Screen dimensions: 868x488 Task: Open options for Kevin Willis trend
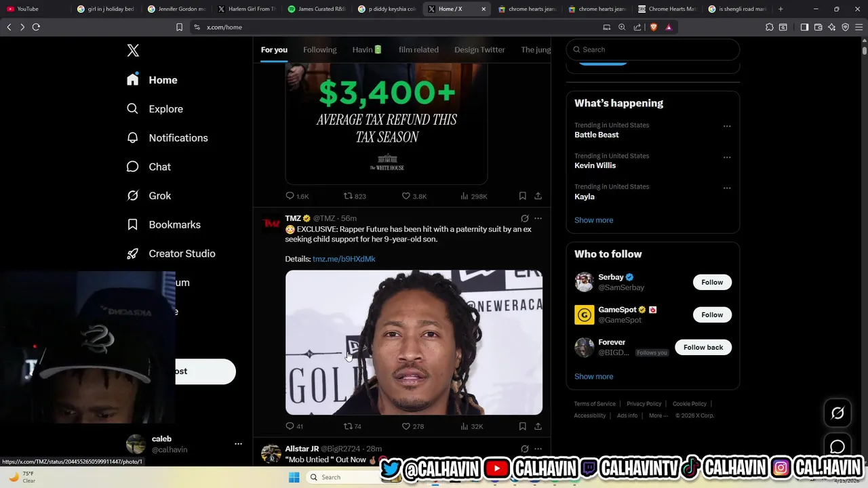pos(727,157)
